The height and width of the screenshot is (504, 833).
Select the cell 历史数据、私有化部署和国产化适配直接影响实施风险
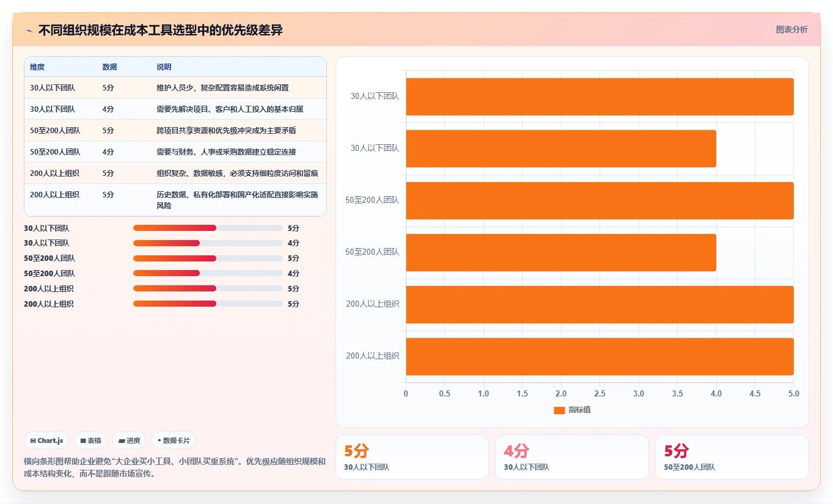[237, 200]
